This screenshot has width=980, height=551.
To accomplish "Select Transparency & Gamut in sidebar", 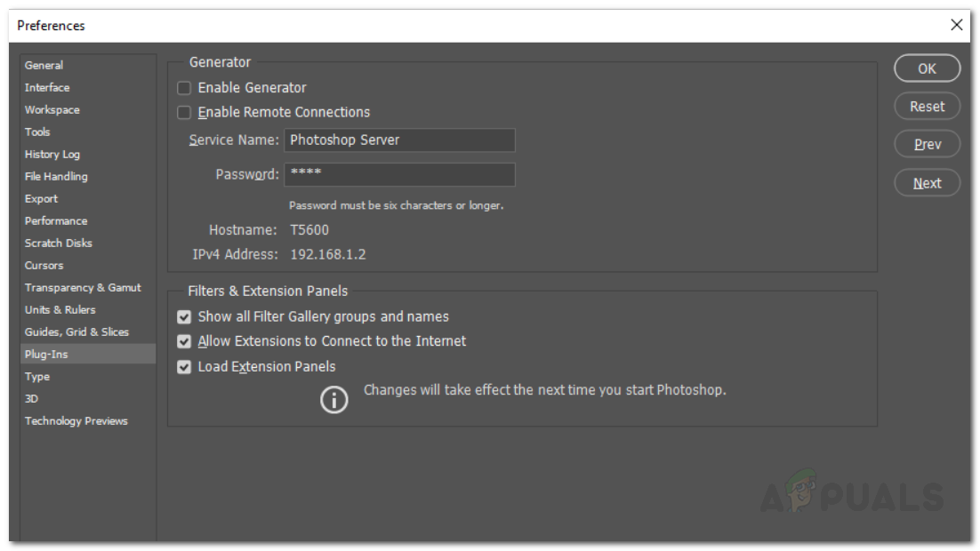I will point(83,287).
